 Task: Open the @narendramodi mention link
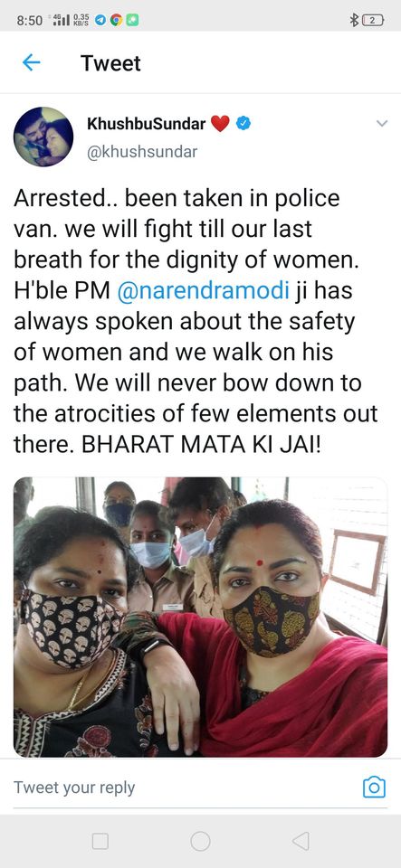204,289
